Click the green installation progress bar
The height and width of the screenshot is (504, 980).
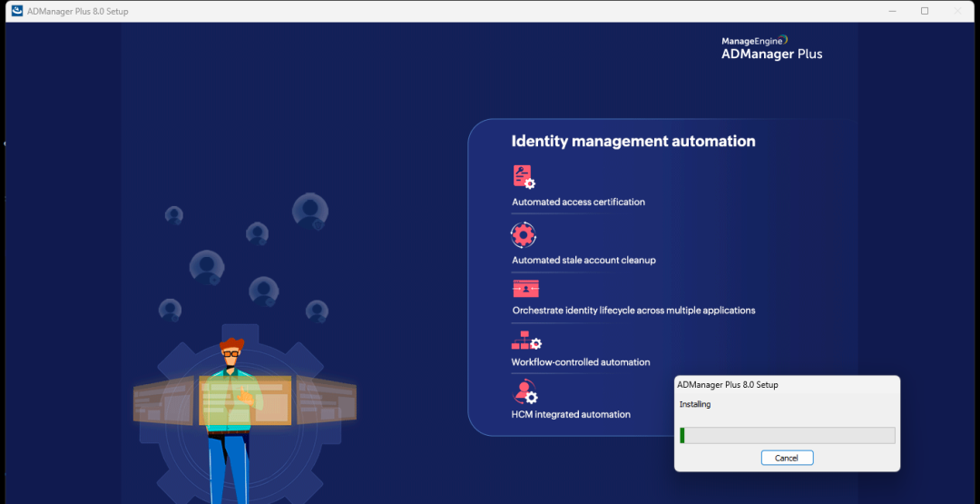[x=788, y=435]
